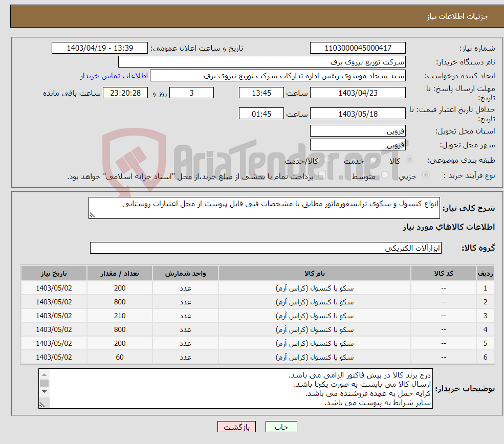Click the delivery province field قزوین
Image resolution: width=504 pixels, height=444 pixels.
358,131
